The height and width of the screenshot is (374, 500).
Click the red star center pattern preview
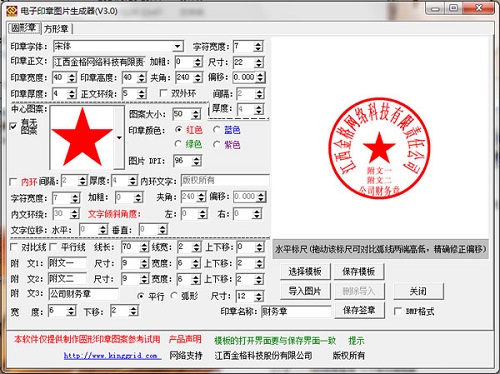[82, 137]
